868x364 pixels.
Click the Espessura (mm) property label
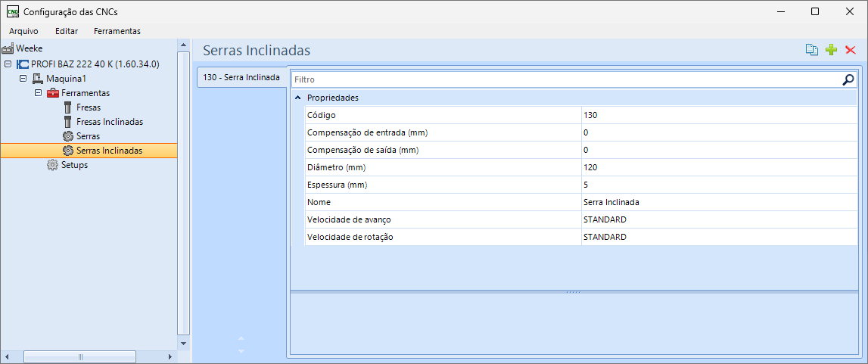click(337, 185)
